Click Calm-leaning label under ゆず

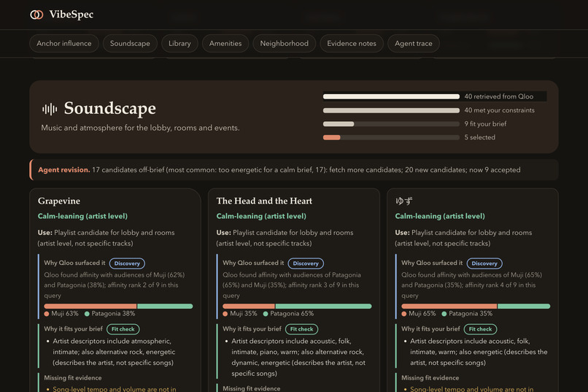[440, 216]
